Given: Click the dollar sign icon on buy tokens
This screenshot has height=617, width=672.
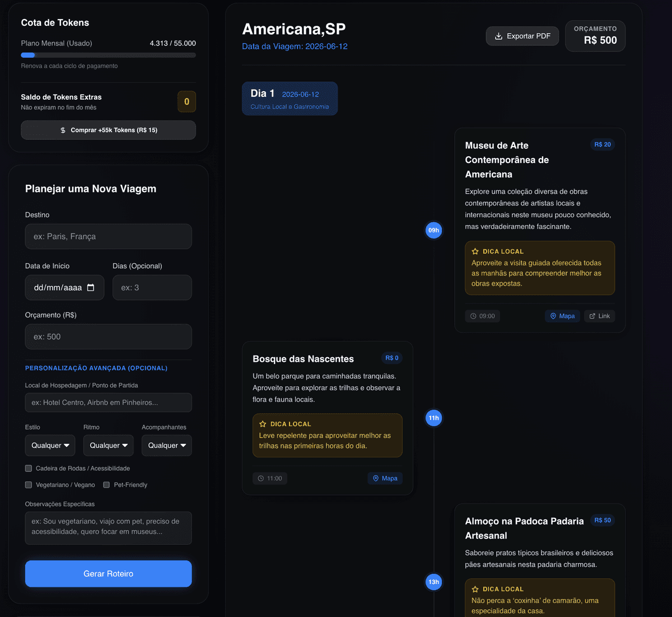Looking at the screenshot, I should (63, 130).
